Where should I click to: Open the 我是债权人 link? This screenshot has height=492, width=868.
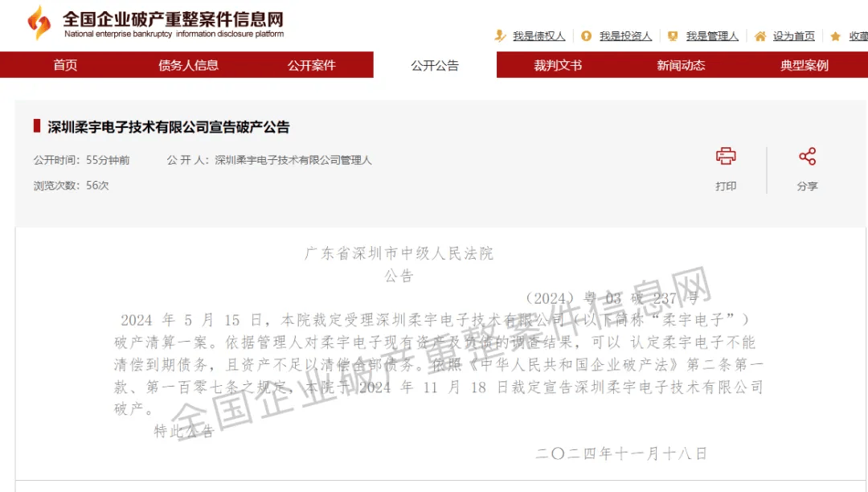538,36
